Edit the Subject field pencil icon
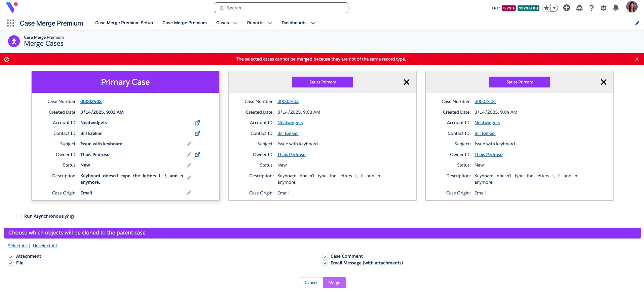 point(189,144)
